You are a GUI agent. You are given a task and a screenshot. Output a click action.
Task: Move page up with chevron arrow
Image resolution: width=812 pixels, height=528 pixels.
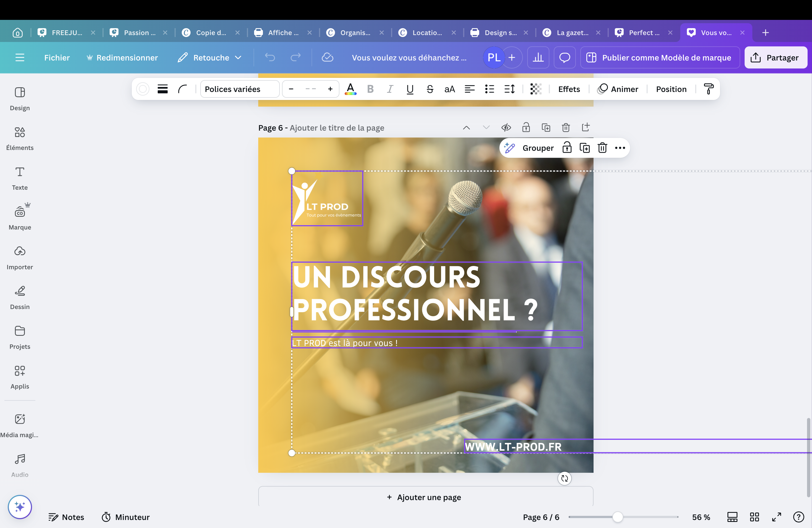466,128
